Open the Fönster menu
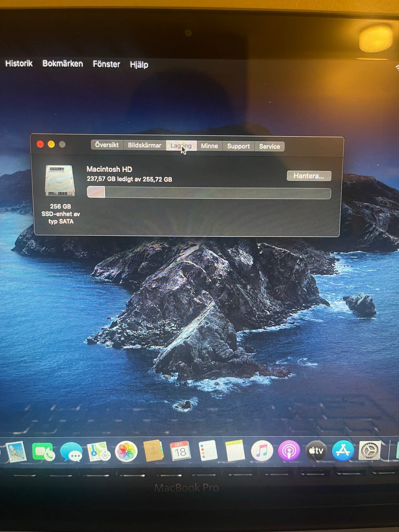This screenshot has height=532, width=399. (106, 64)
